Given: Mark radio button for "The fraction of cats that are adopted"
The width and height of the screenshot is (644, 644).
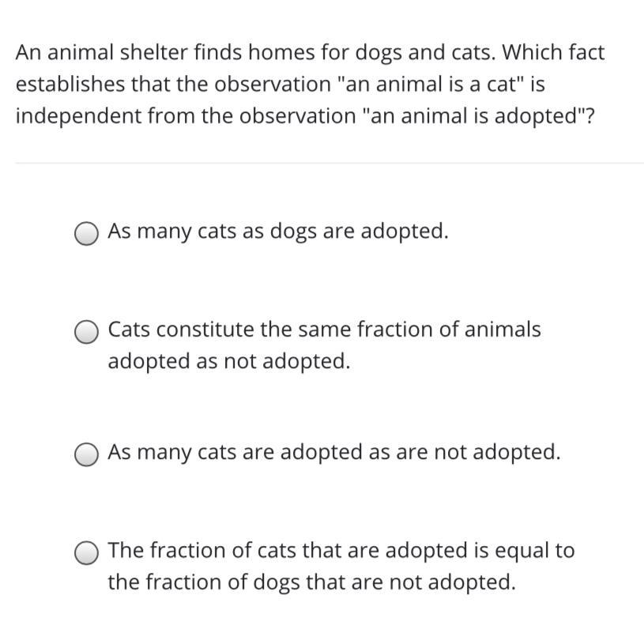Looking at the screenshot, I should coord(86,552).
